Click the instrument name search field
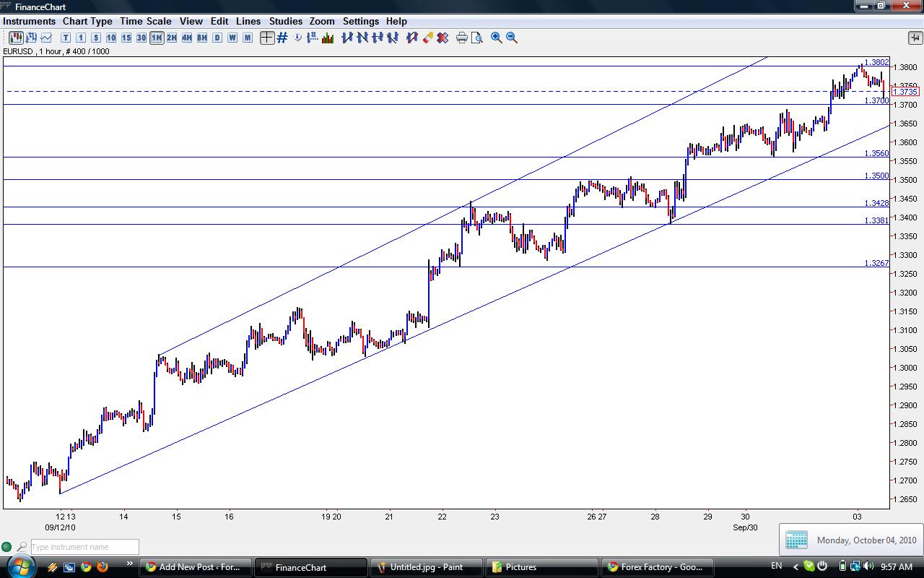 pos(84,547)
